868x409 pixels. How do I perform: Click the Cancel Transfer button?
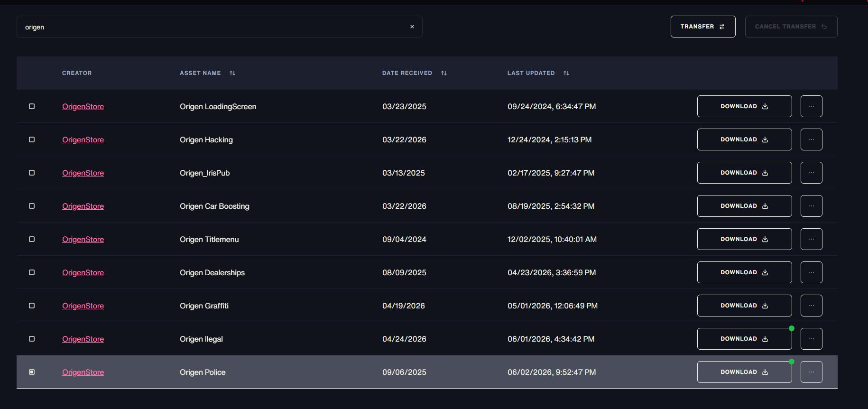coord(791,27)
